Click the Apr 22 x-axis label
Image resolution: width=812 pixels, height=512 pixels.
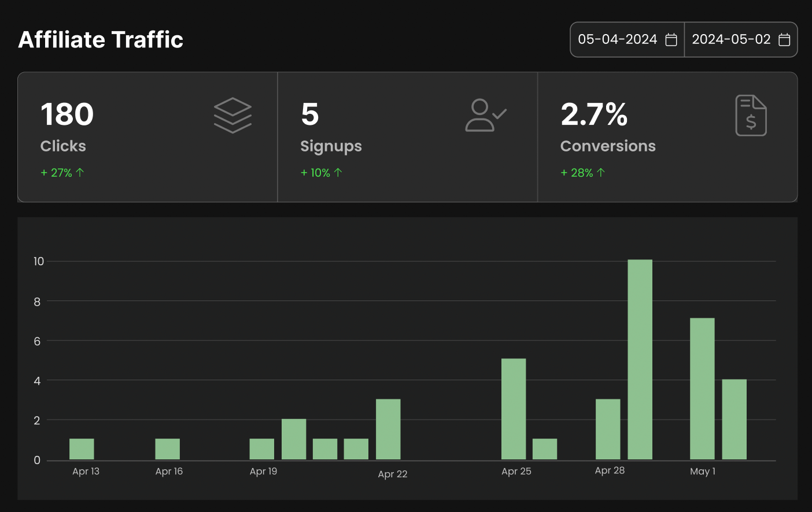pyautogui.click(x=393, y=474)
